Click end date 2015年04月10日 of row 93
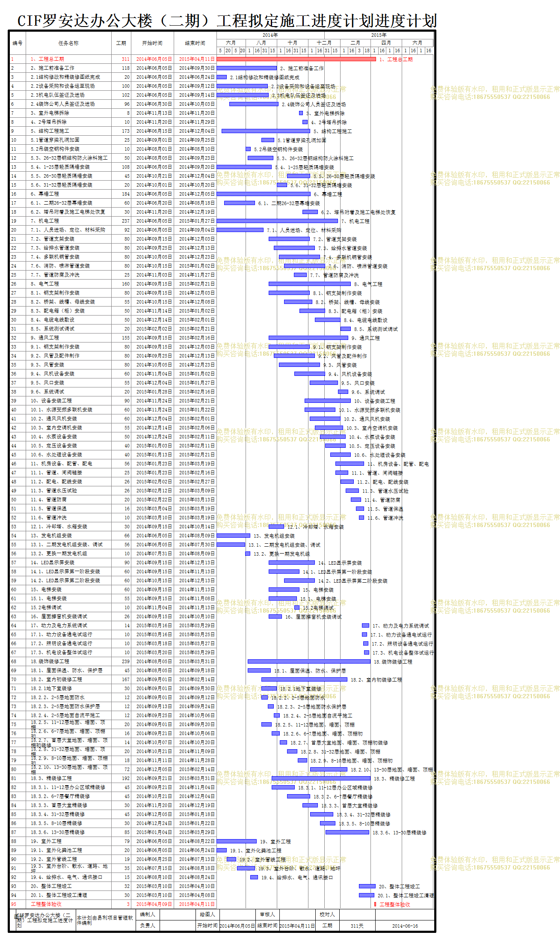This screenshot has width=560, height=944. click(x=195, y=886)
